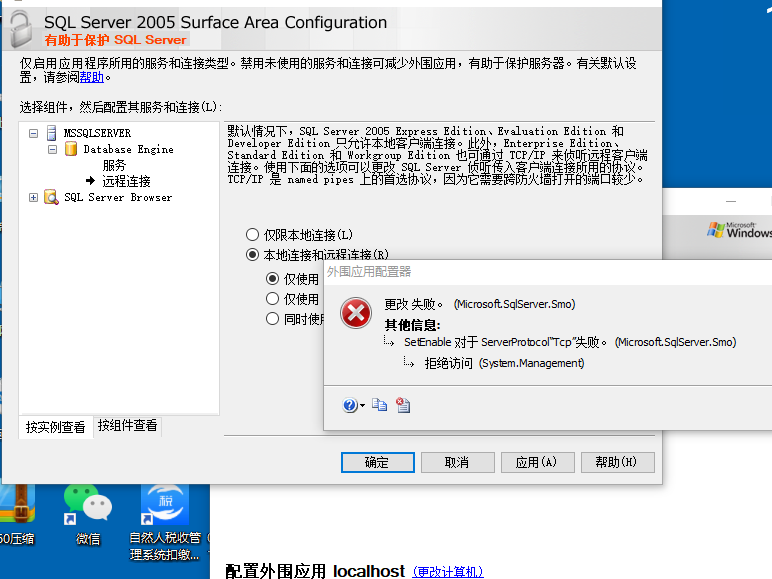Select the 本地连接和远程连接(R) radio button

click(252, 255)
